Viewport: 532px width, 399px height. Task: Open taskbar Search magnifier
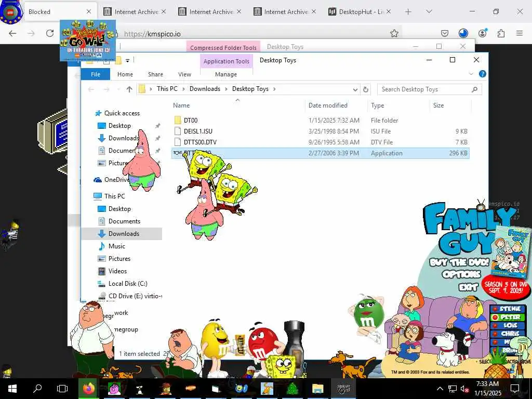(37, 389)
